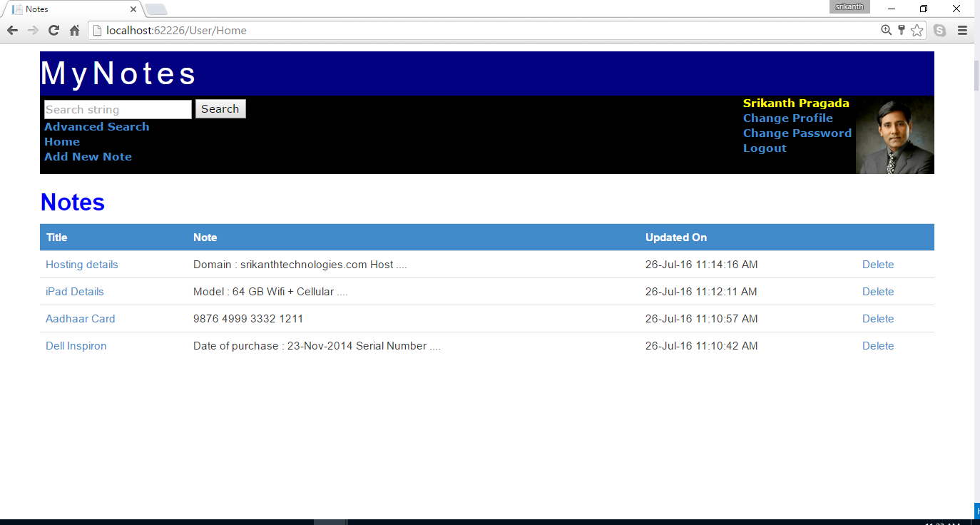Click the page vertical scrollbar thumb
This screenshot has height=525, width=980.
pos(977,76)
